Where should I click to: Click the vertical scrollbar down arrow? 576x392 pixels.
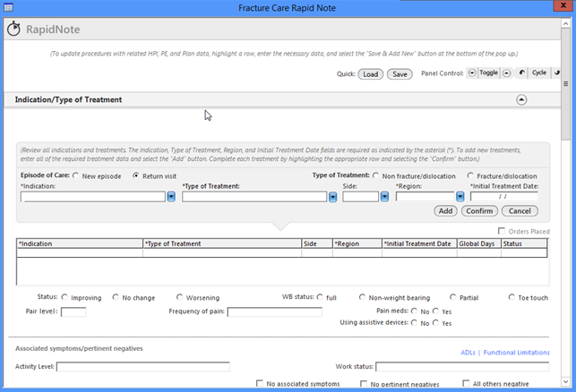pos(566,382)
